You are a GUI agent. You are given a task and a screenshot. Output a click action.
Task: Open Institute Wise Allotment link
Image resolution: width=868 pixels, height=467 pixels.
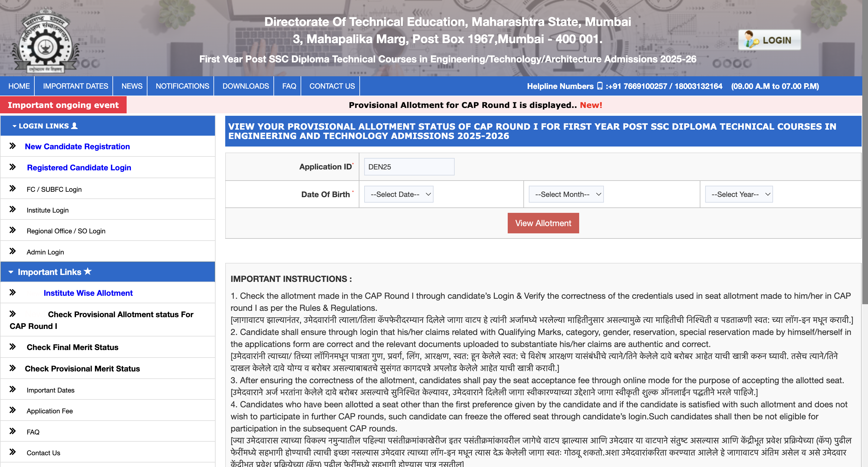[x=88, y=293]
